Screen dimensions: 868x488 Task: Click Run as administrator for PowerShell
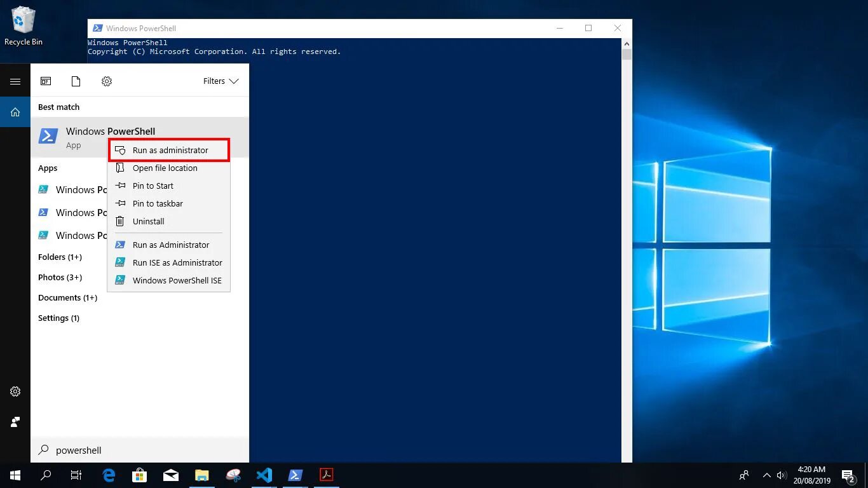point(170,150)
